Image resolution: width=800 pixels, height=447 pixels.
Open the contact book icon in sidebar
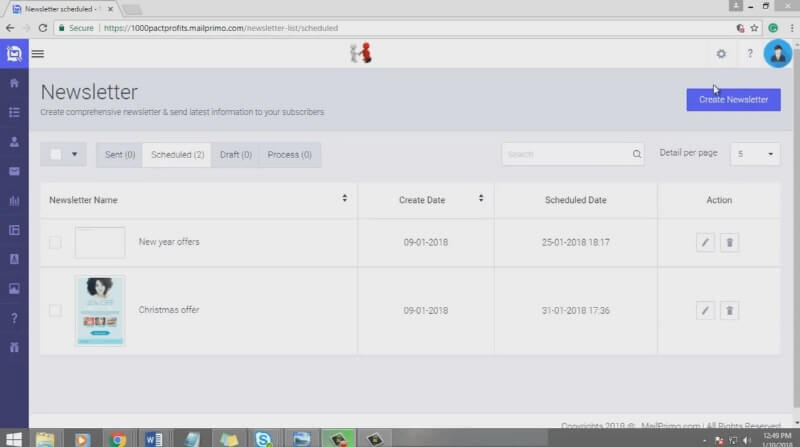pyautogui.click(x=14, y=259)
